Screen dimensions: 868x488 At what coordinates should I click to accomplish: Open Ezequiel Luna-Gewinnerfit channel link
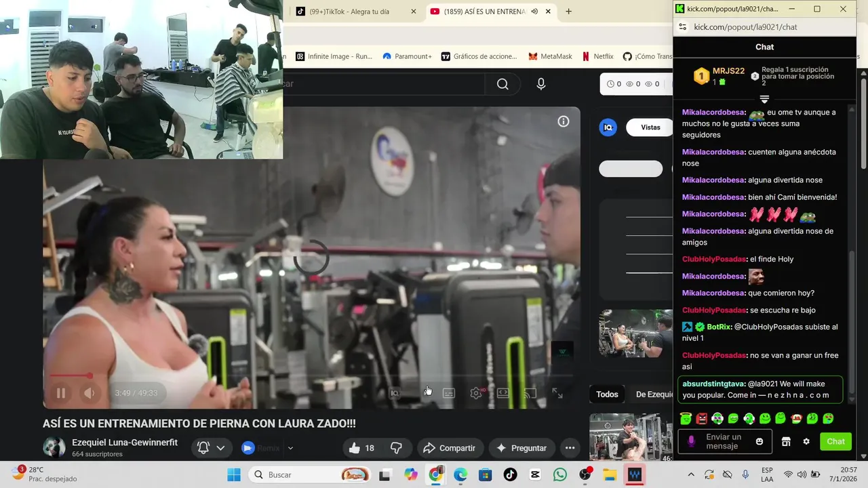tap(125, 443)
